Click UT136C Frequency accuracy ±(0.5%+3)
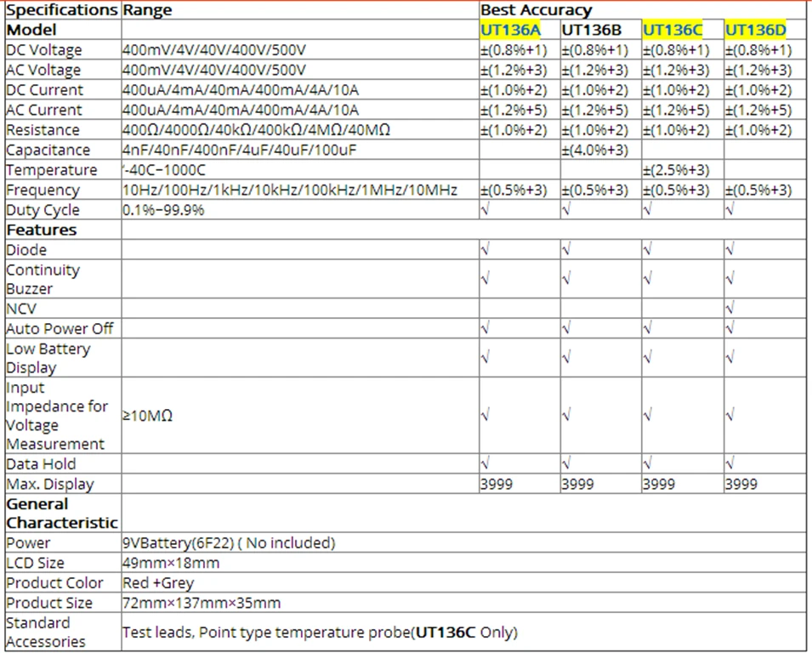Screen dimensions: 812x653 pyautogui.click(x=676, y=190)
